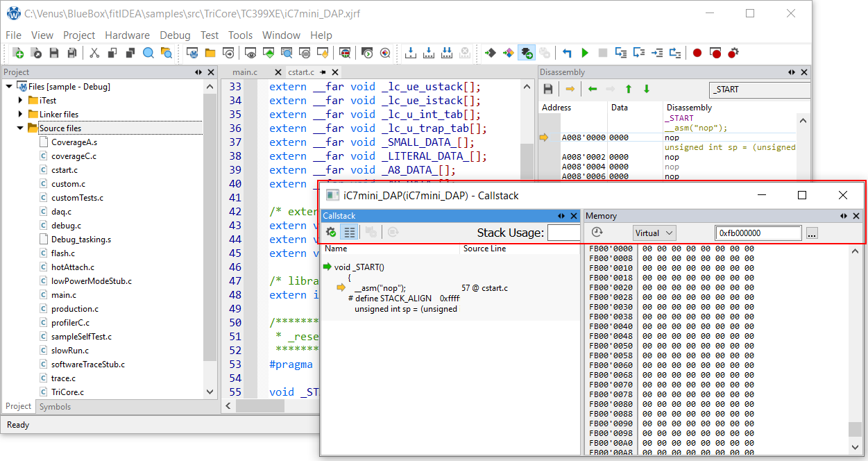The image size is (868, 461).
Task: Toggle auto-hide on Memory panel
Action: tap(844, 216)
